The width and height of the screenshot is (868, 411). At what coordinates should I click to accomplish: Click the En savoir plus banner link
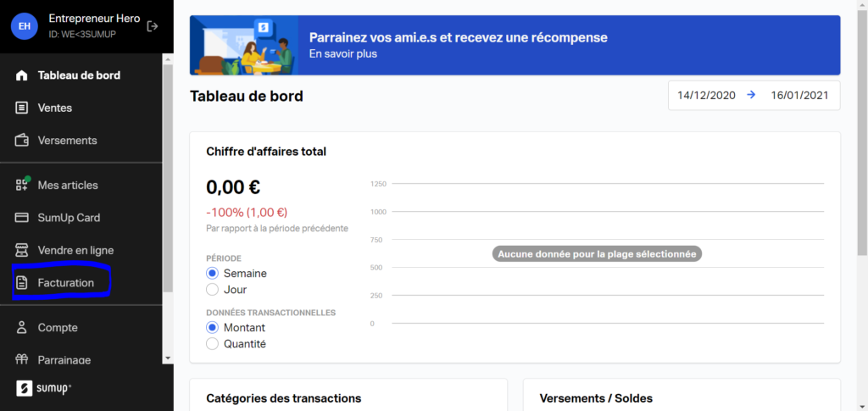pos(342,53)
